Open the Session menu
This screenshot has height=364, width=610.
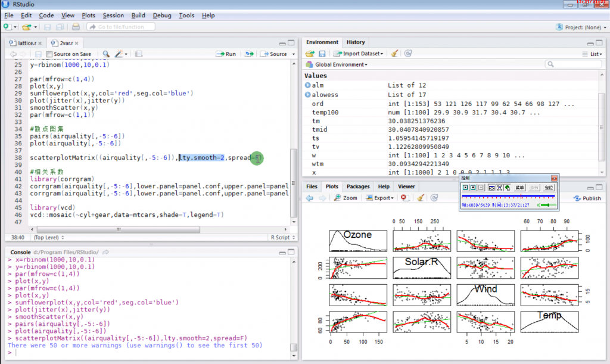click(113, 15)
